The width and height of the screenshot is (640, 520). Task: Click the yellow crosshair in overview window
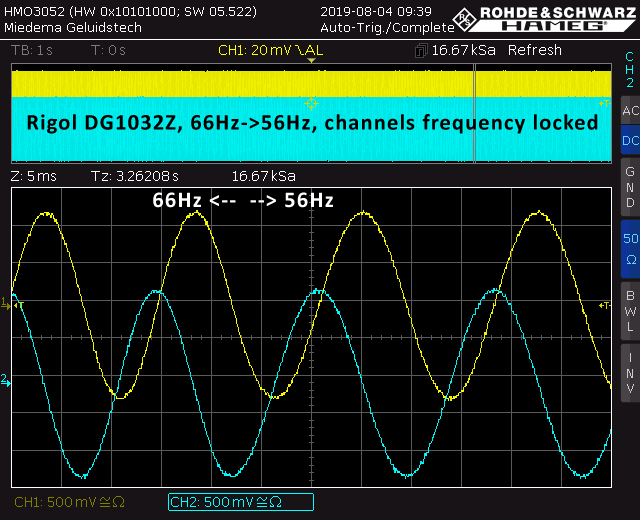coord(311,104)
